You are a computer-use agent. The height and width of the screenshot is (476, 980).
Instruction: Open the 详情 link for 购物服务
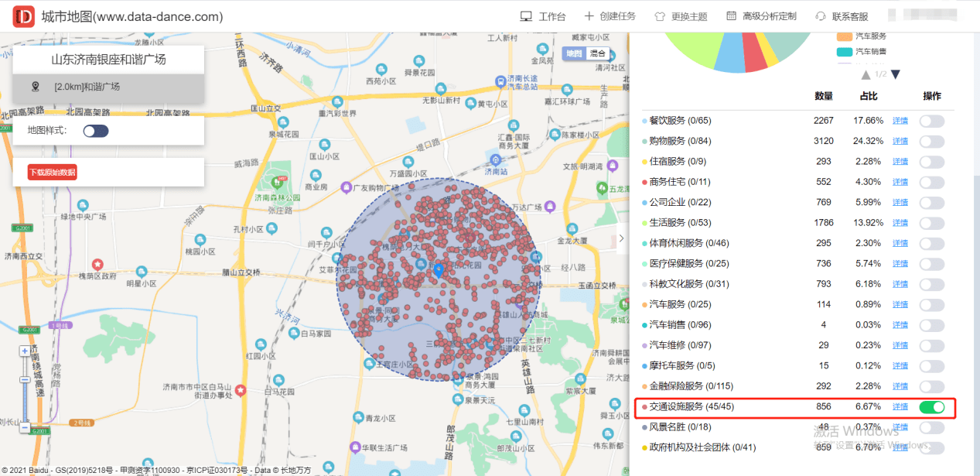900,141
